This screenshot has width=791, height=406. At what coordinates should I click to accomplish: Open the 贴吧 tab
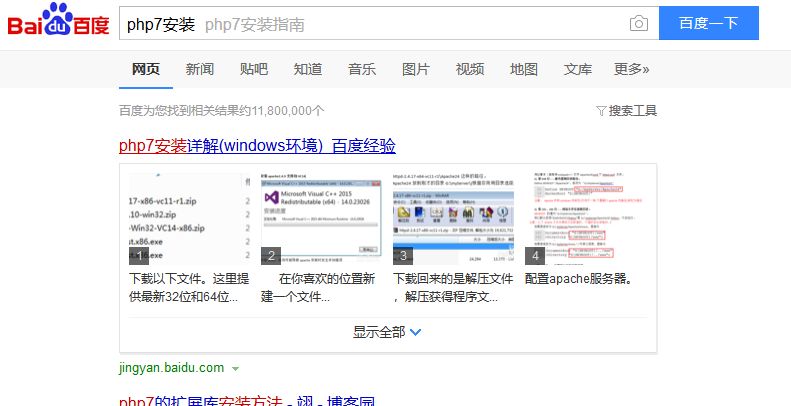click(254, 69)
